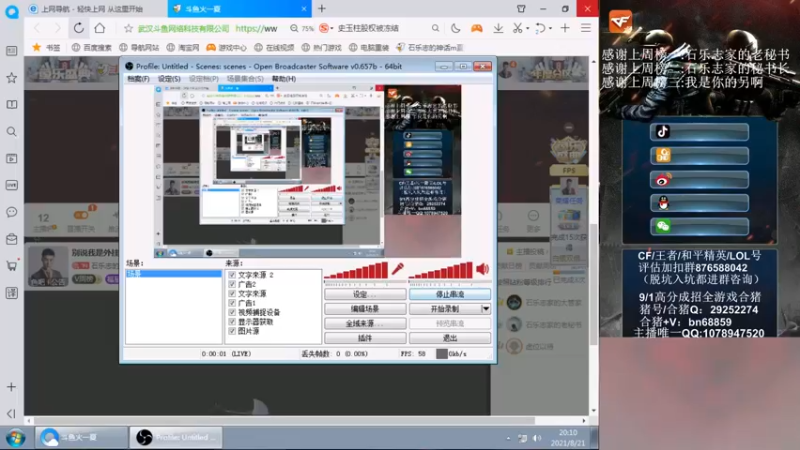The image size is (800, 450).
Task: Reload the page with the refresh icon
Action: tap(79, 28)
